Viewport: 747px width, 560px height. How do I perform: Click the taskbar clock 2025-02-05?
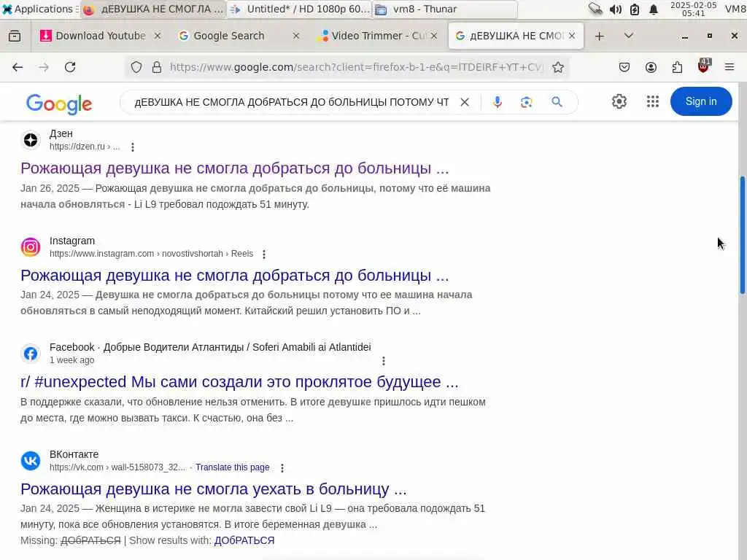pos(693,9)
